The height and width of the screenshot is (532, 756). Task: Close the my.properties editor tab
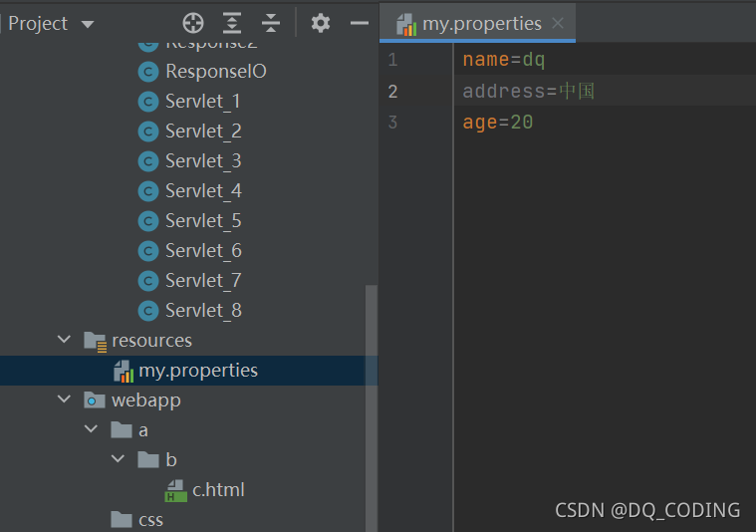click(x=558, y=23)
